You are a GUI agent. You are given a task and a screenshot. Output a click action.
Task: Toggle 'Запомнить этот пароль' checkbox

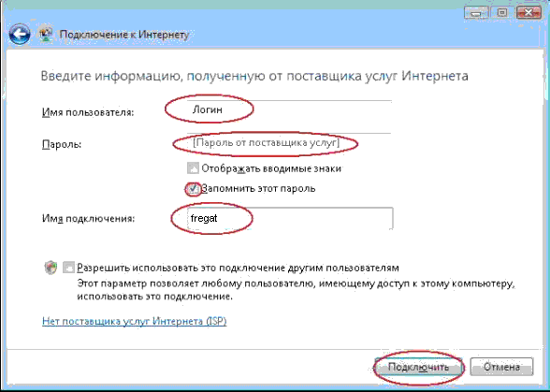(193, 189)
